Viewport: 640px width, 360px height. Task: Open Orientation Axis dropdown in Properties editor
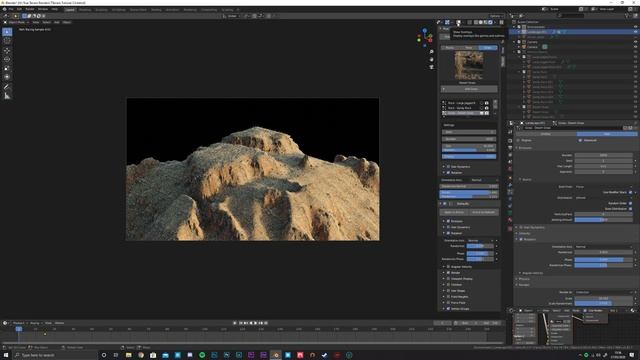[603, 247]
